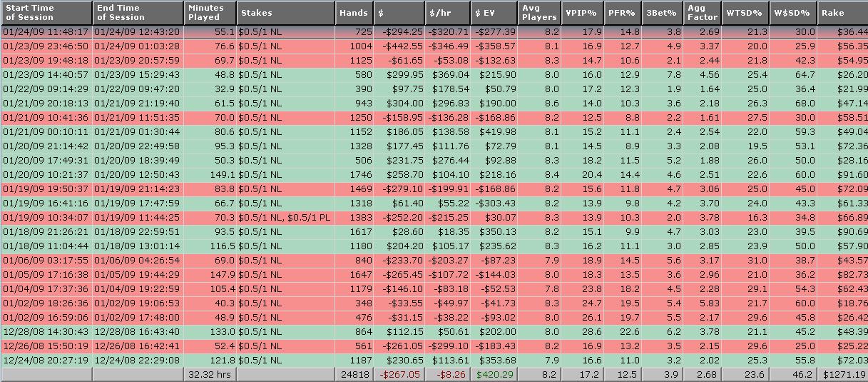The width and height of the screenshot is (868, 382).
Task: Sort by $/hr column header
Action: point(448,12)
